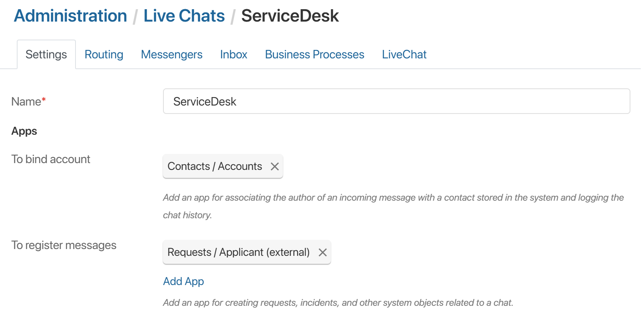644x313 pixels.
Task: Remove the Contacts / Accounts app chip
Action: (x=274, y=166)
